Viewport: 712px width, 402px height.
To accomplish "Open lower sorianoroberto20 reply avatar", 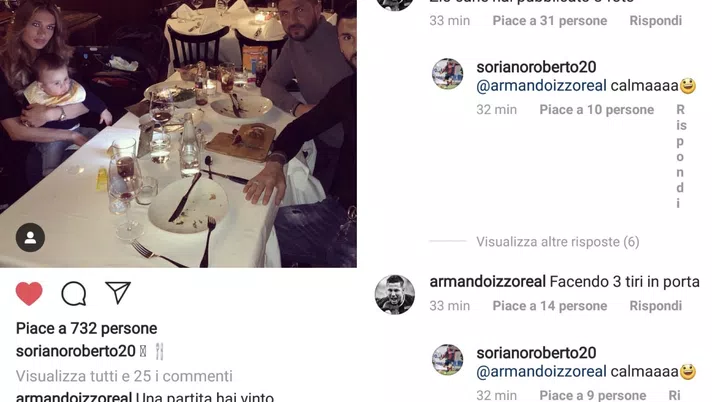I will point(448,360).
